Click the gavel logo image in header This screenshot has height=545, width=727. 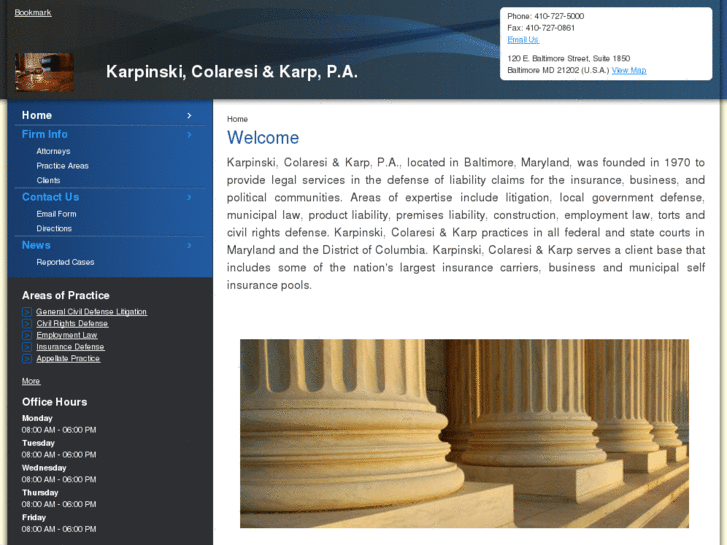pyautogui.click(x=45, y=72)
